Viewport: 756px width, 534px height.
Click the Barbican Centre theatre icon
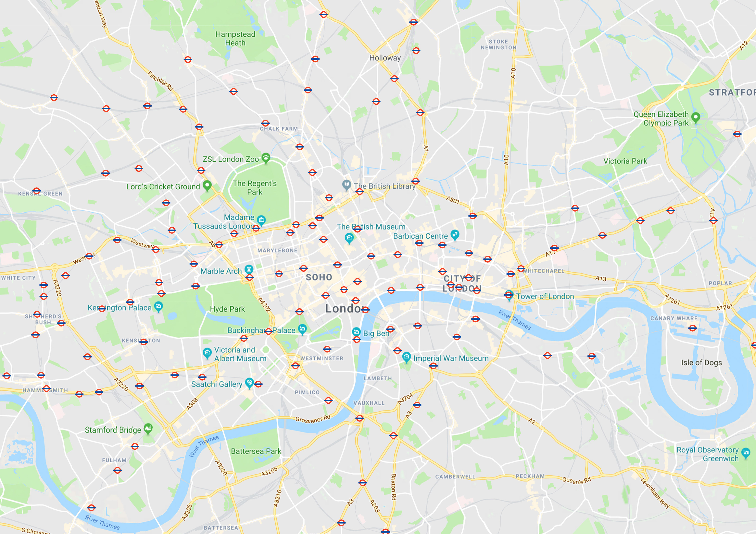[455, 235]
